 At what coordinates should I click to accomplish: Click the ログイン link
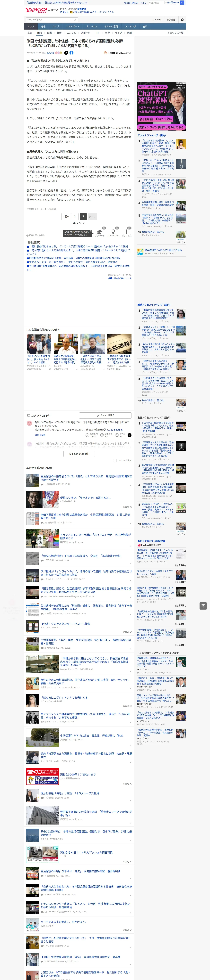[64, 12]
